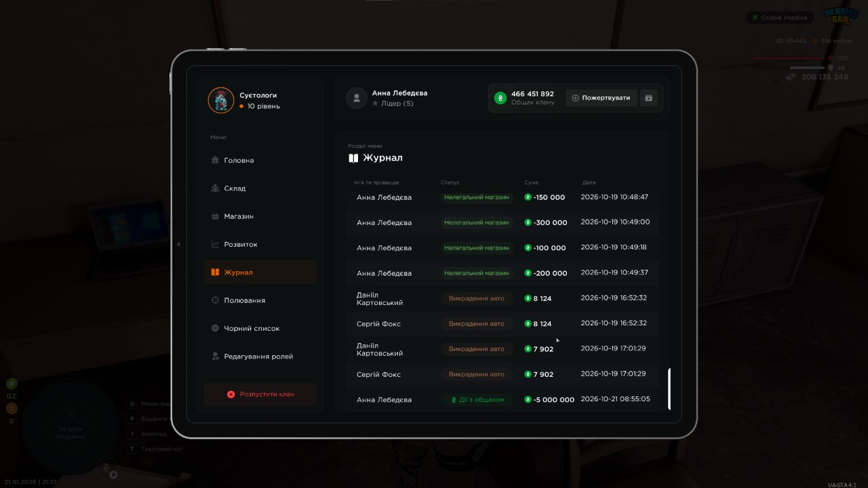Click the Полювання crosshair icon
868x488 pixels.
[215, 300]
